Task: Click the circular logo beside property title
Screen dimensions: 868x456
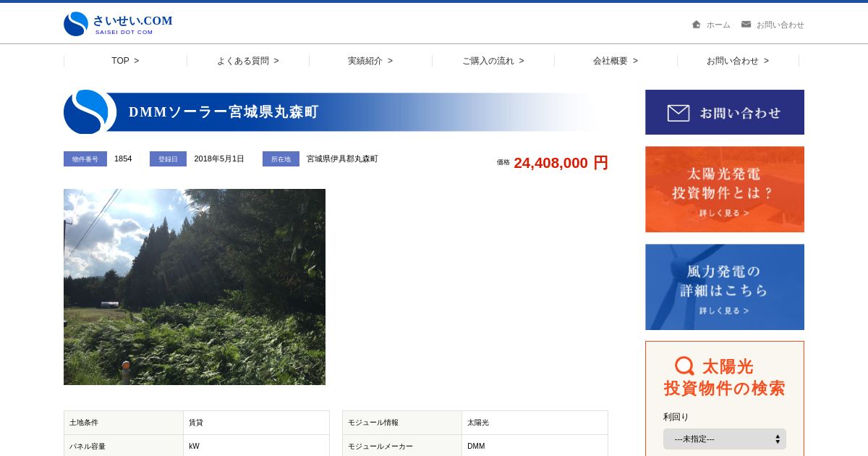Action: [88, 111]
